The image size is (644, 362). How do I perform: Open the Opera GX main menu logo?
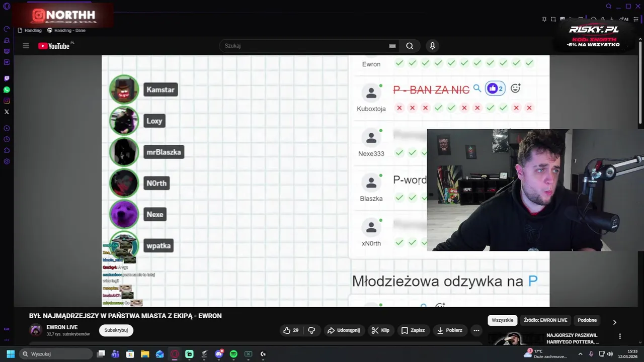(x=7, y=6)
